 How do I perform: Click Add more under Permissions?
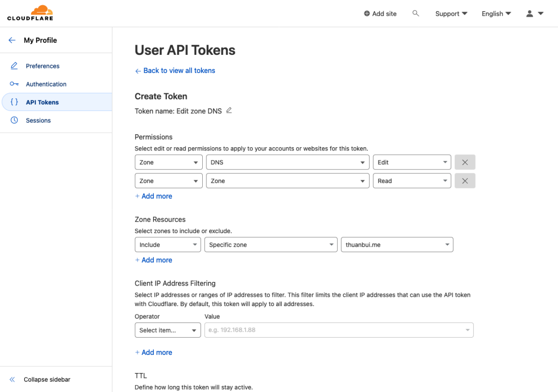pos(153,196)
